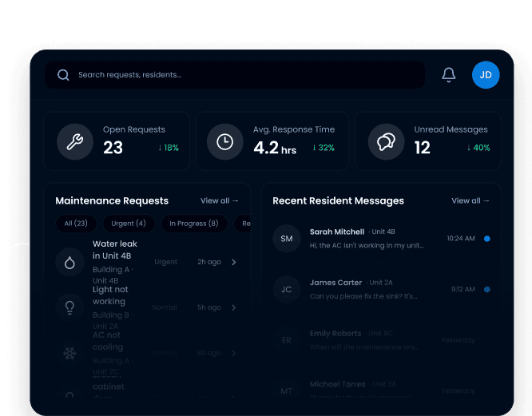532x416 pixels.
Task: Click the SM avatar for Sarah Mitchell
Action: coord(287,239)
